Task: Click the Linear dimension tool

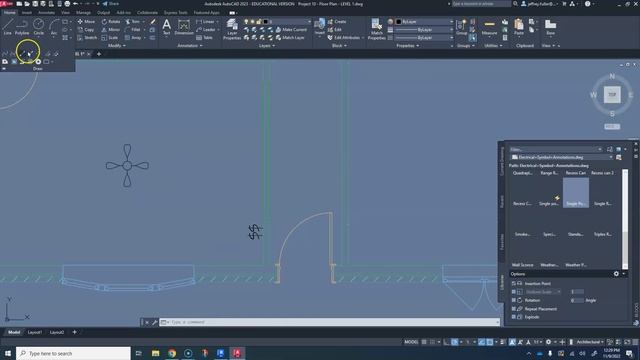Action: point(205,21)
